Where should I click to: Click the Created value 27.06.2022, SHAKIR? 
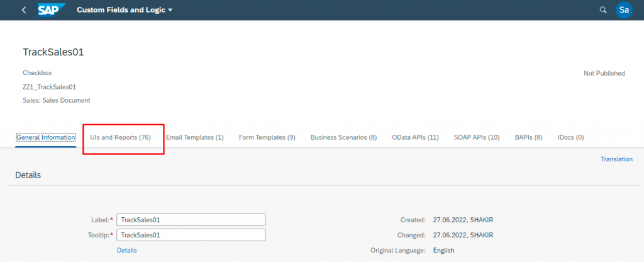[464, 220]
